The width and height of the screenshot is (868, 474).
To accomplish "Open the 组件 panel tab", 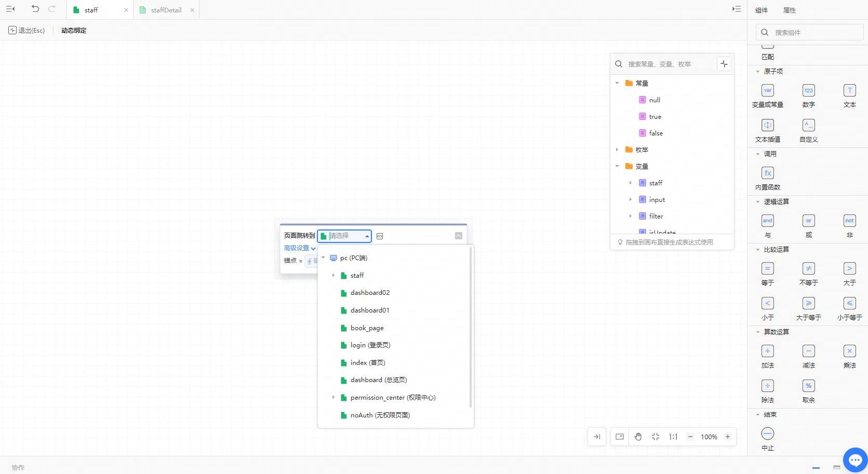I will click(762, 10).
